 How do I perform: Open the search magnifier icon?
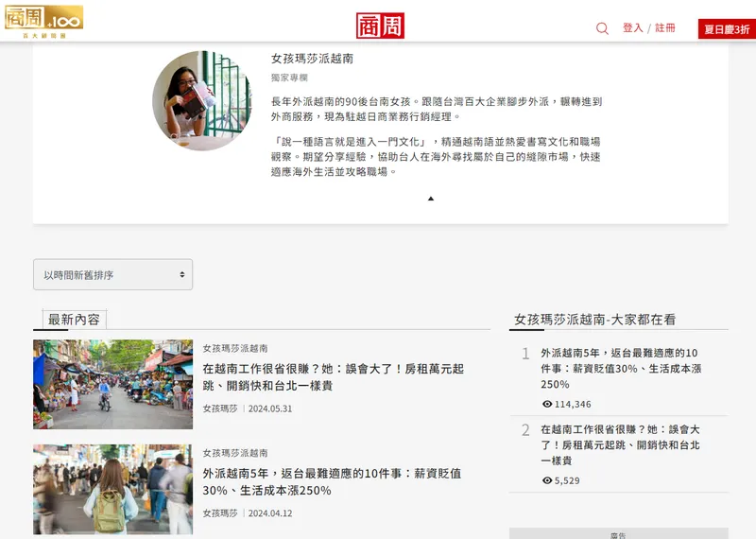pyautogui.click(x=602, y=28)
